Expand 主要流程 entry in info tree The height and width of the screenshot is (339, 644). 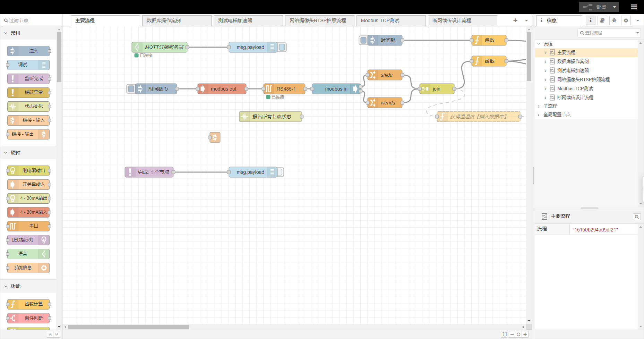click(546, 53)
